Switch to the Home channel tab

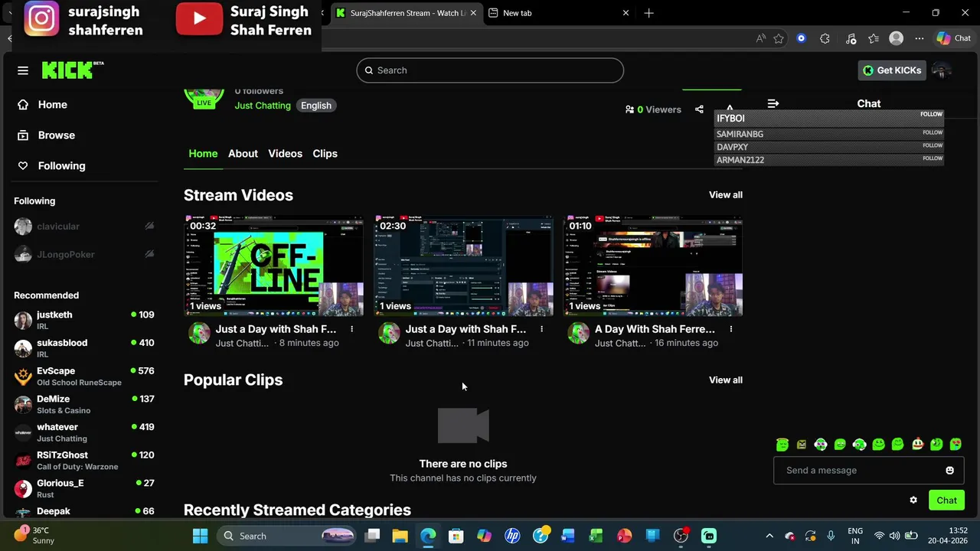click(x=203, y=154)
